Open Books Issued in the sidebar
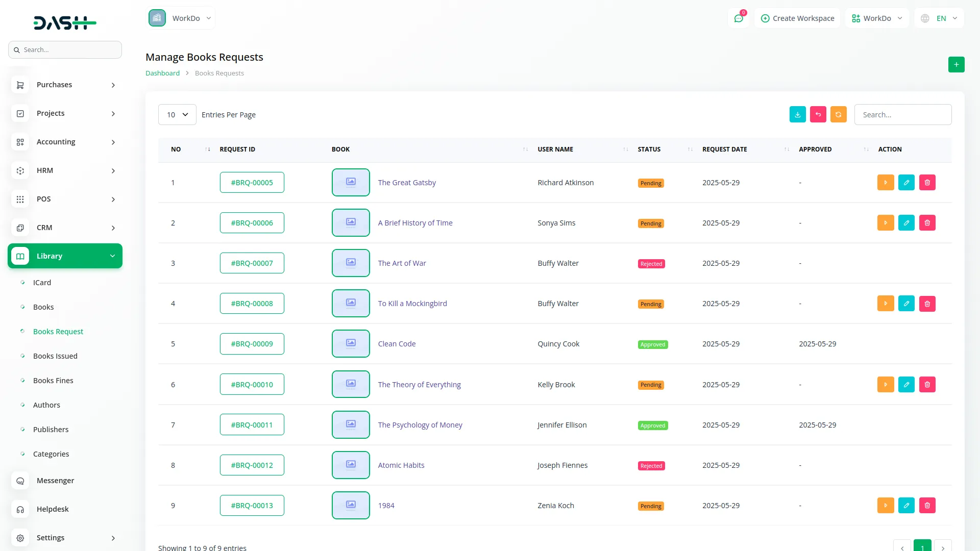The width and height of the screenshot is (980, 551). (55, 356)
